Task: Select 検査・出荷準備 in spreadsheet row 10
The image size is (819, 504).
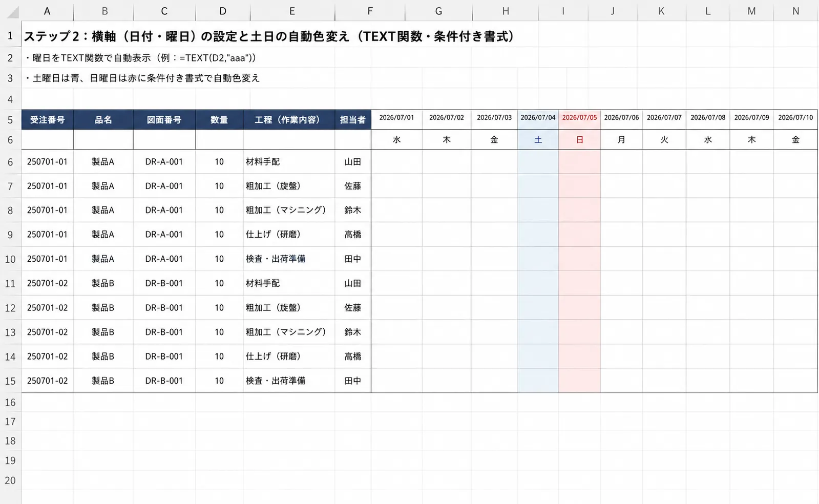Action: 289,259
